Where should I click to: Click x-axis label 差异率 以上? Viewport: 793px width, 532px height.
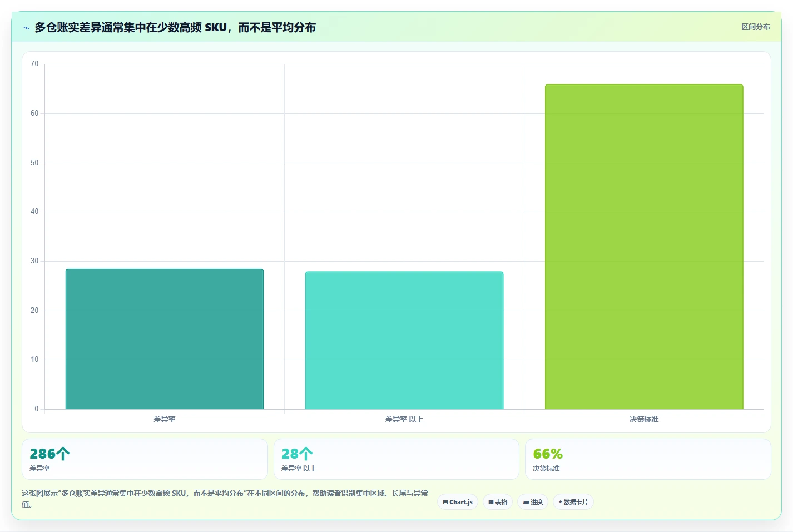click(x=404, y=419)
